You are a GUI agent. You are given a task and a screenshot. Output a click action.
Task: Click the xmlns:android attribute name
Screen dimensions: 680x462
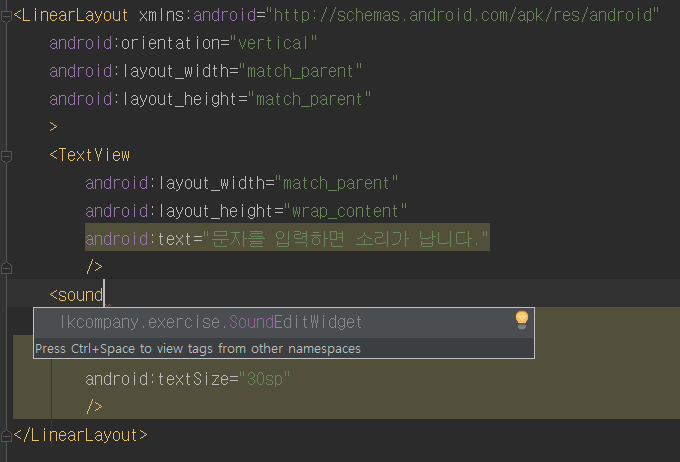(198, 16)
